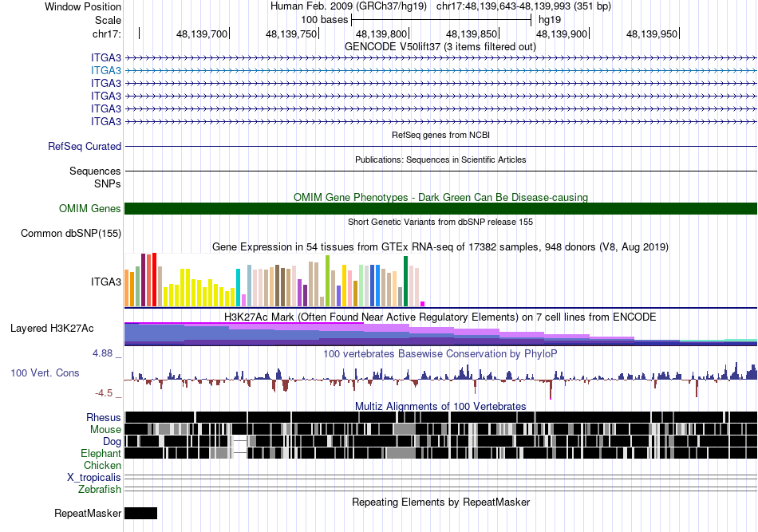Click the OMIM Genes label
The width and height of the screenshot is (758, 532).
tap(90, 208)
